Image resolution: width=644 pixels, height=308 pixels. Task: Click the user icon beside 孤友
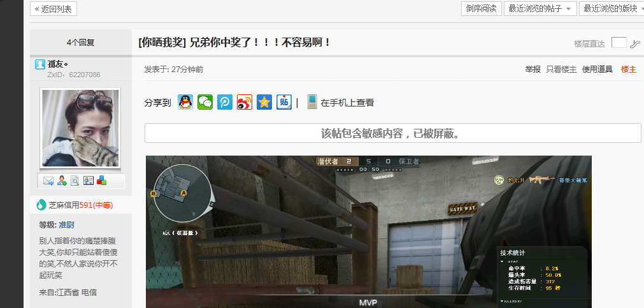pos(40,64)
